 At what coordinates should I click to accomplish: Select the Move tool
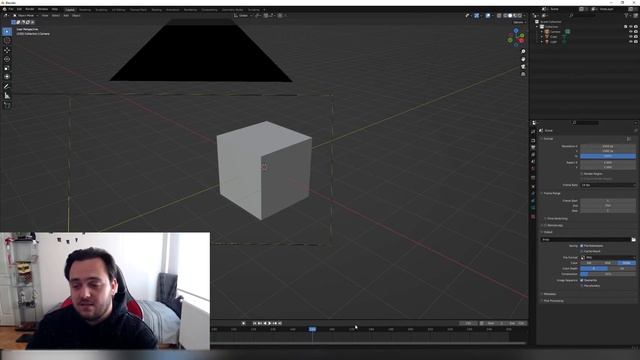click(7, 50)
